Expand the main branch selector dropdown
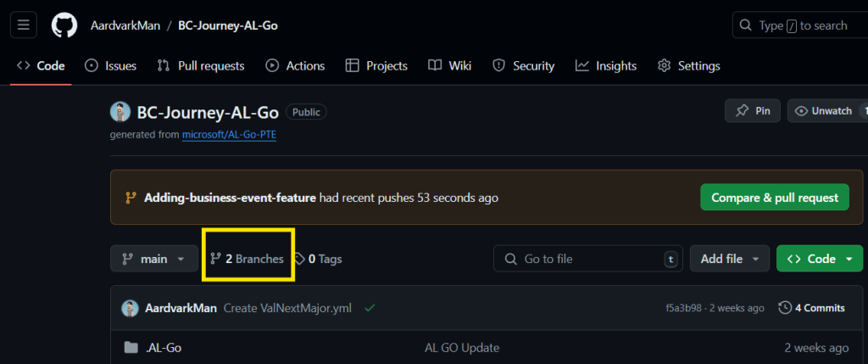Image resolution: width=868 pixels, height=364 pixels. tap(153, 259)
